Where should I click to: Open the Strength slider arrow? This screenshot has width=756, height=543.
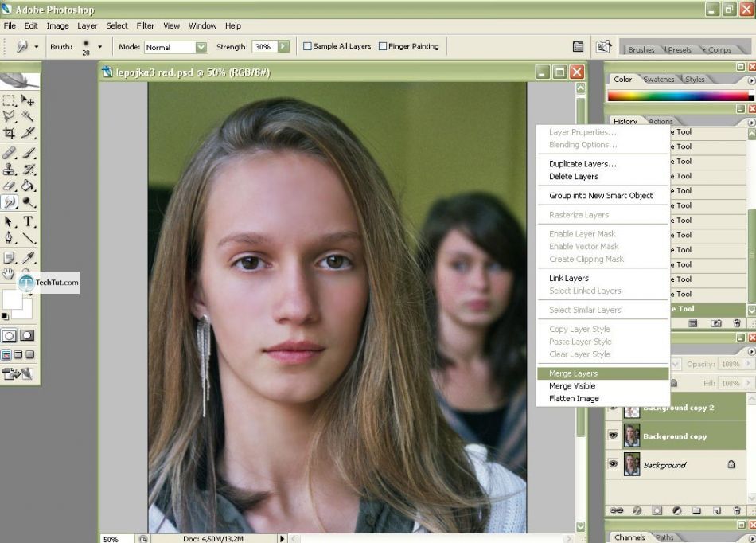(x=283, y=47)
